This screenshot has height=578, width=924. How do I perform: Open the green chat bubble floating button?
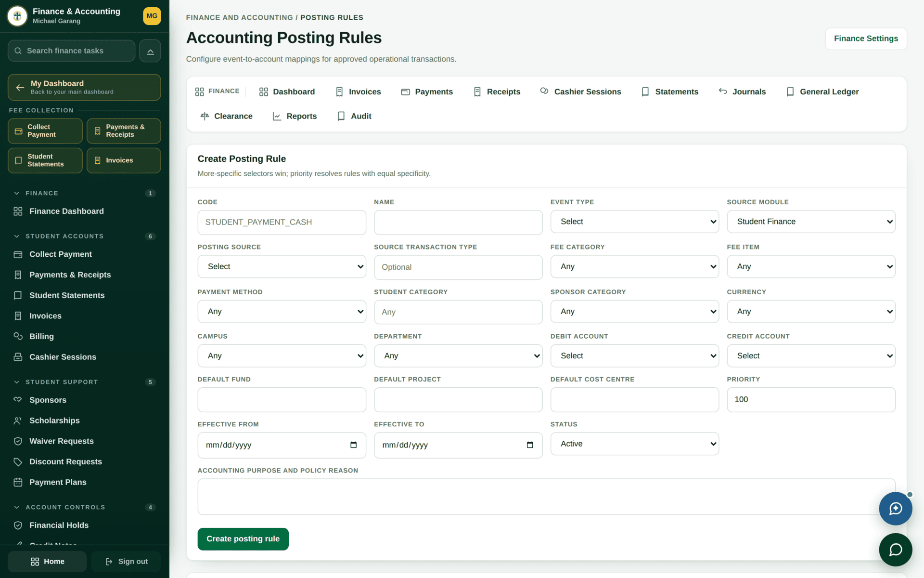click(x=895, y=550)
